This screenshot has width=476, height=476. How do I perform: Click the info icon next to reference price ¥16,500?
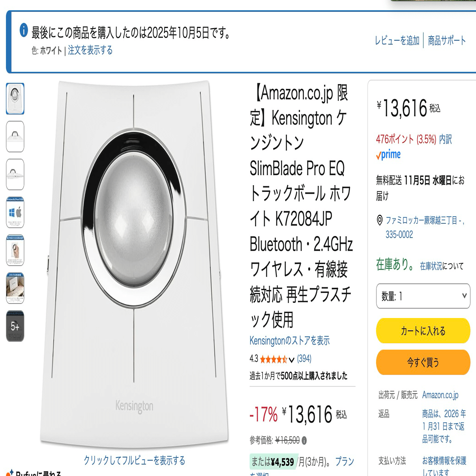click(x=304, y=440)
